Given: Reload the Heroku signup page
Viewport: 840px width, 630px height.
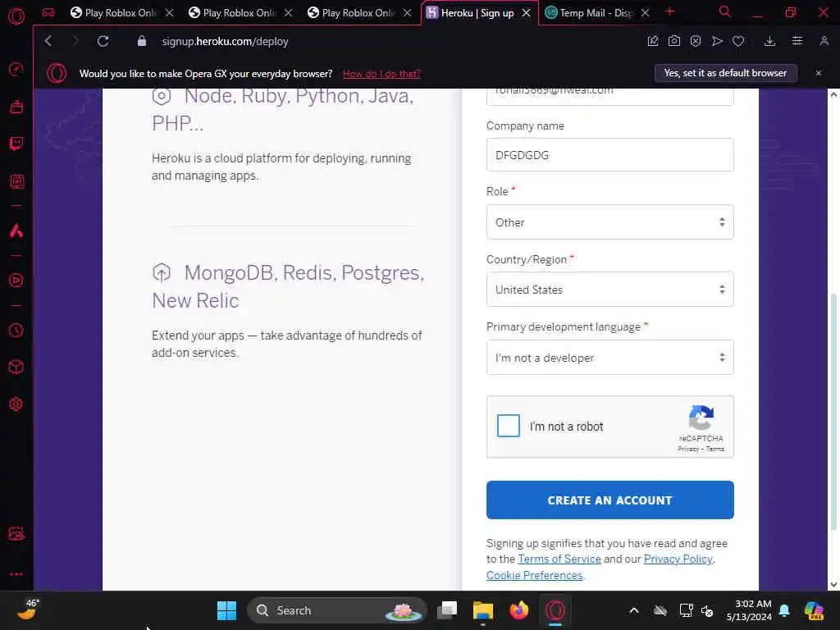Looking at the screenshot, I should (103, 41).
